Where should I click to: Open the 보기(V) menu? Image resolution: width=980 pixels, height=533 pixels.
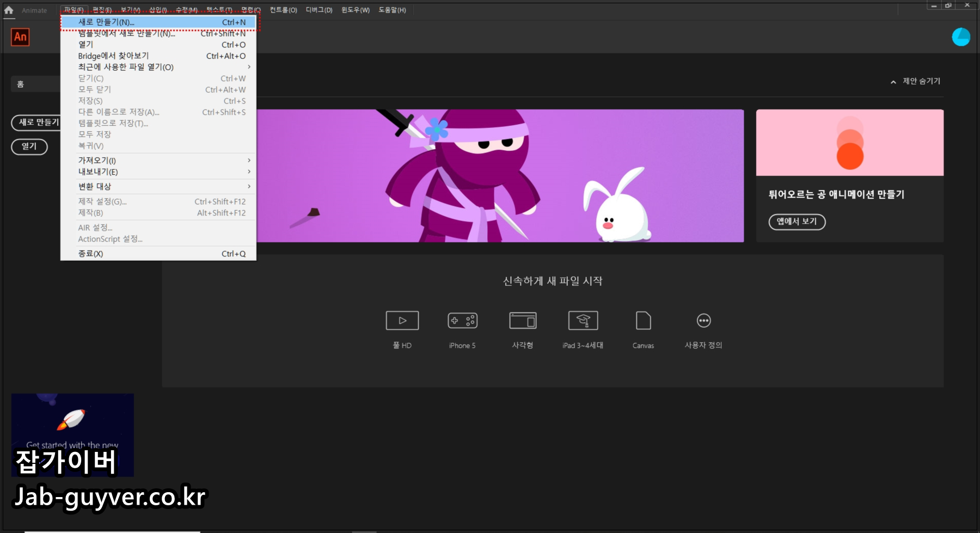pyautogui.click(x=130, y=10)
